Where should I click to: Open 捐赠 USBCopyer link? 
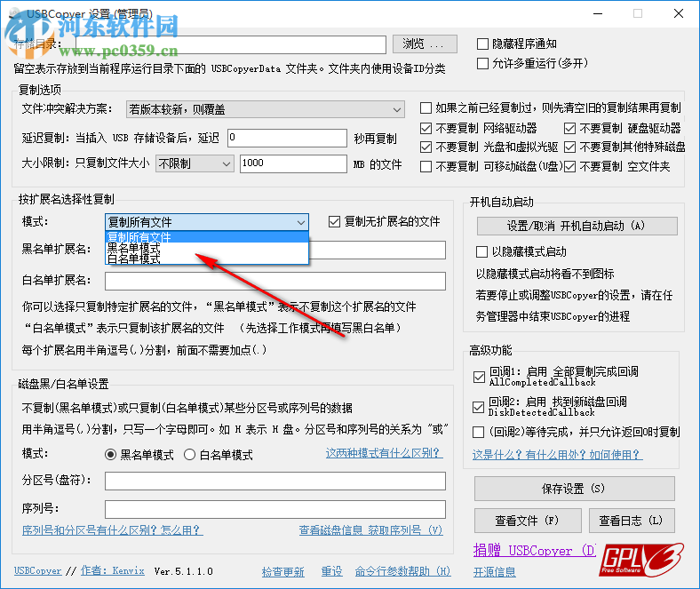[535, 551]
